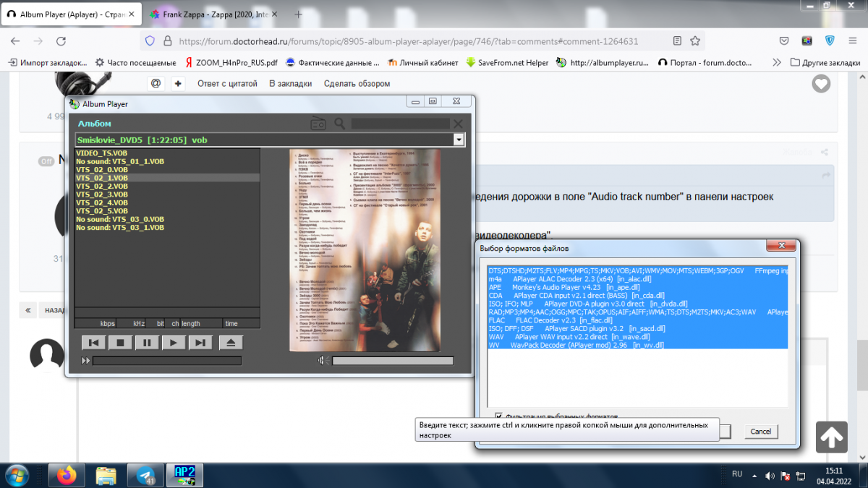
Task: Click the search magnifier icon in Album Player
Action: 340,124
